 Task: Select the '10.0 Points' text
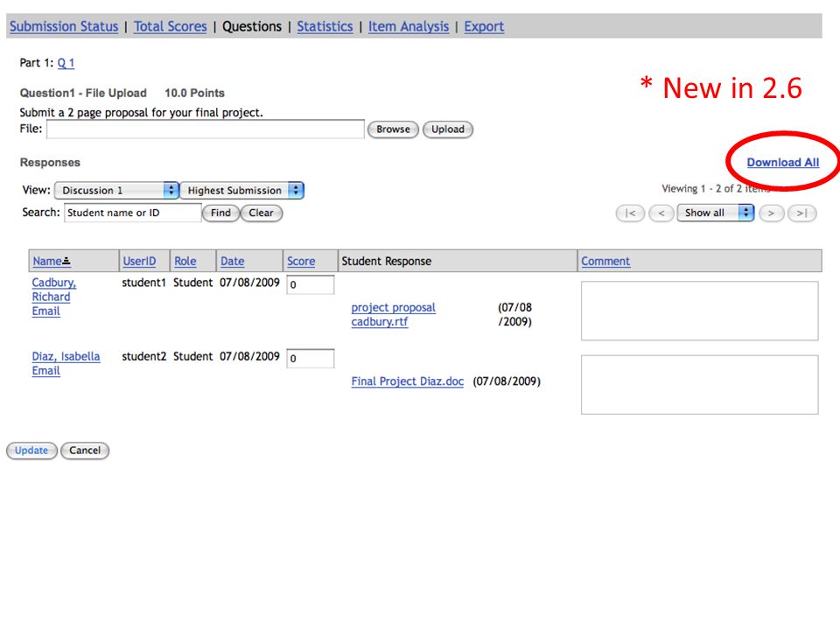(x=194, y=93)
